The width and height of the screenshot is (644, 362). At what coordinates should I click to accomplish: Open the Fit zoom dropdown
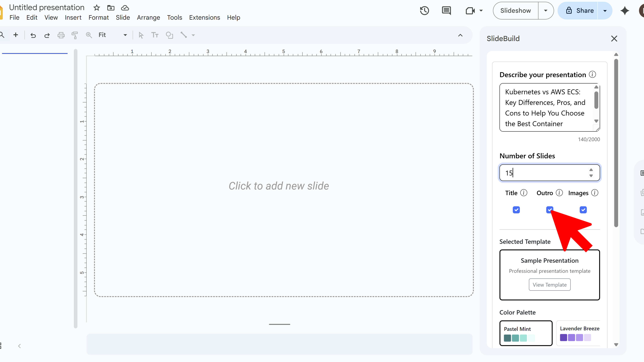(112, 35)
